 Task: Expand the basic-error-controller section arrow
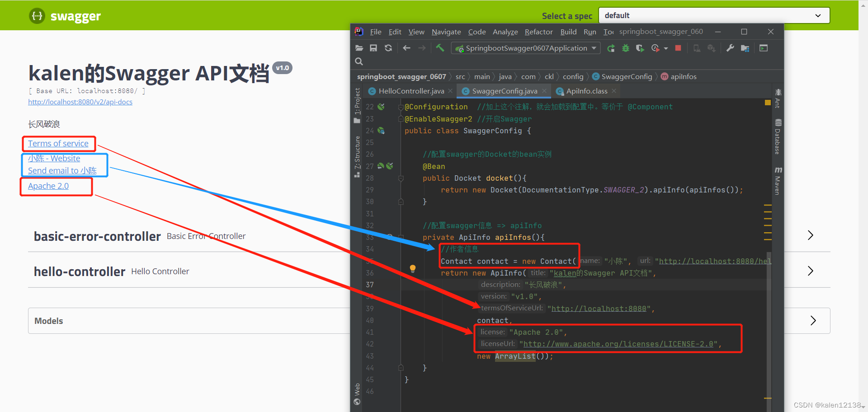click(811, 235)
